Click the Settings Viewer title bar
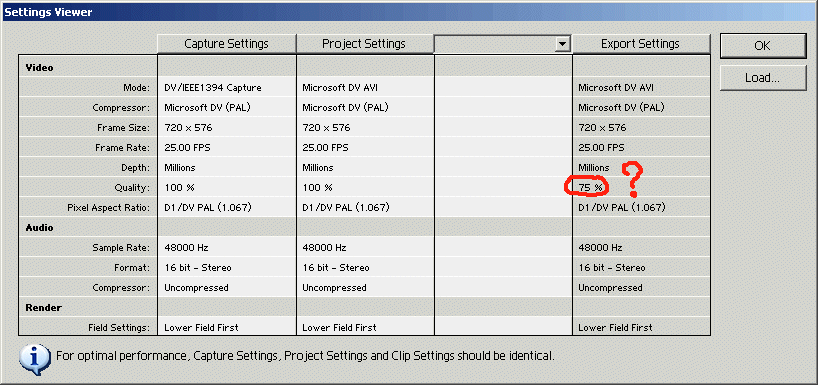 (x=409, y=11)
